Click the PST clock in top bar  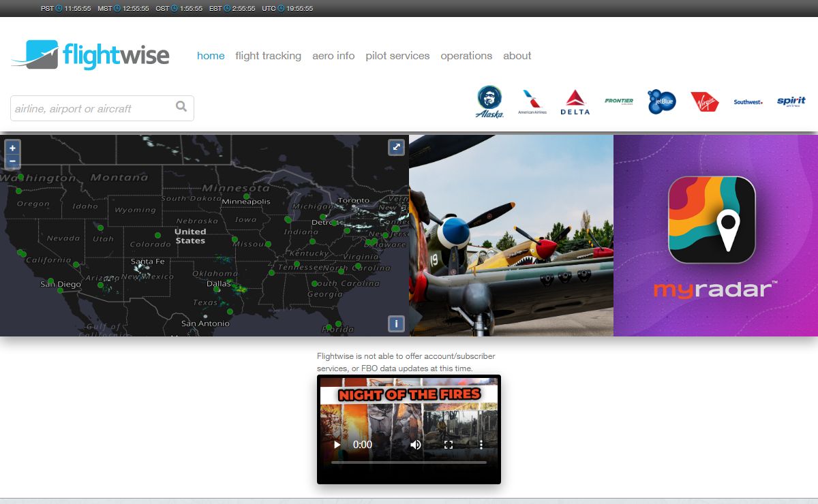[65, 8]
